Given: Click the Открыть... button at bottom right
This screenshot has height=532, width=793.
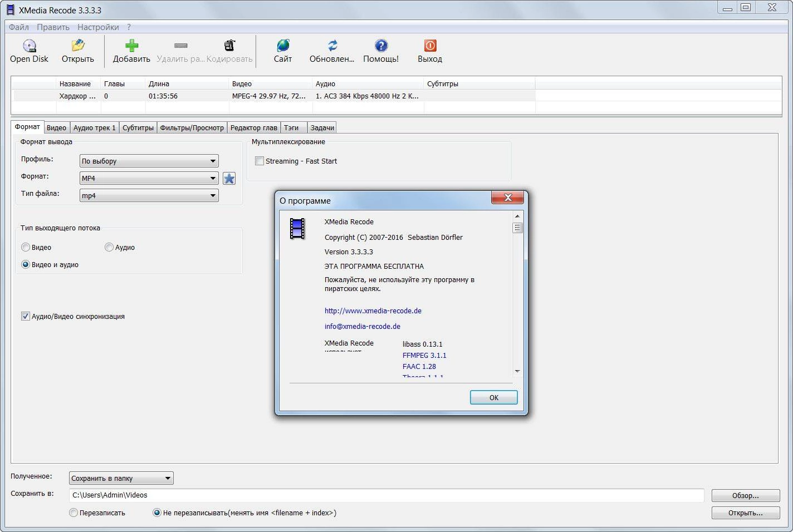Looking at the screenshot, I should click(x=745, y=513).
